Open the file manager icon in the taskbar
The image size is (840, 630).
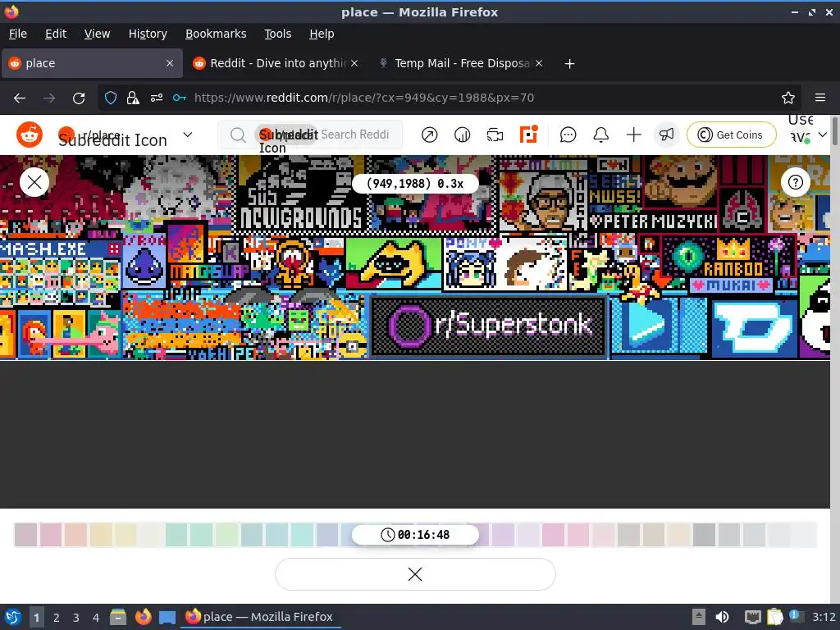click(118, 617)
